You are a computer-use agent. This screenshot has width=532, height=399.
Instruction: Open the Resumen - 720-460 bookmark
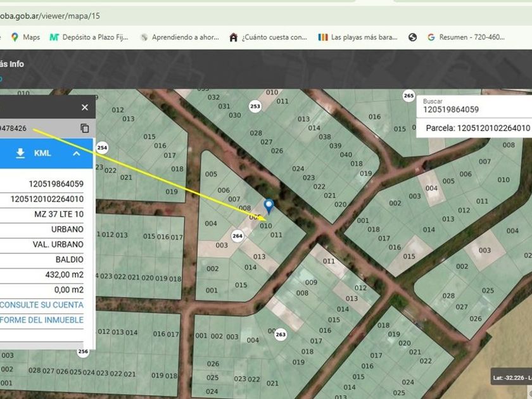[466, 37]
